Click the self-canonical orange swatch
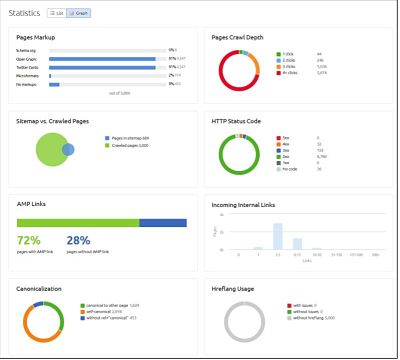Screen dimensions: 400x360 point(83,312)
